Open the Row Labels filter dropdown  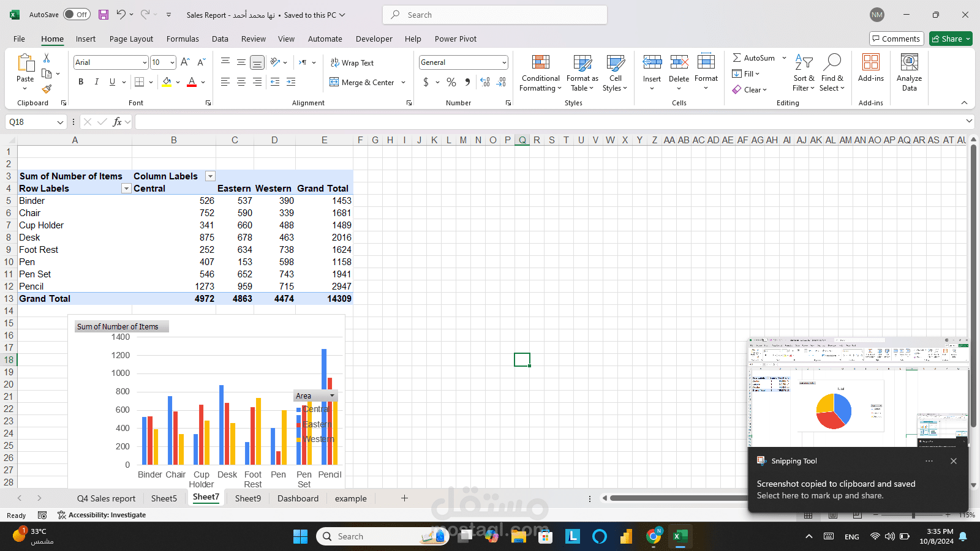(x=126, y=189)
